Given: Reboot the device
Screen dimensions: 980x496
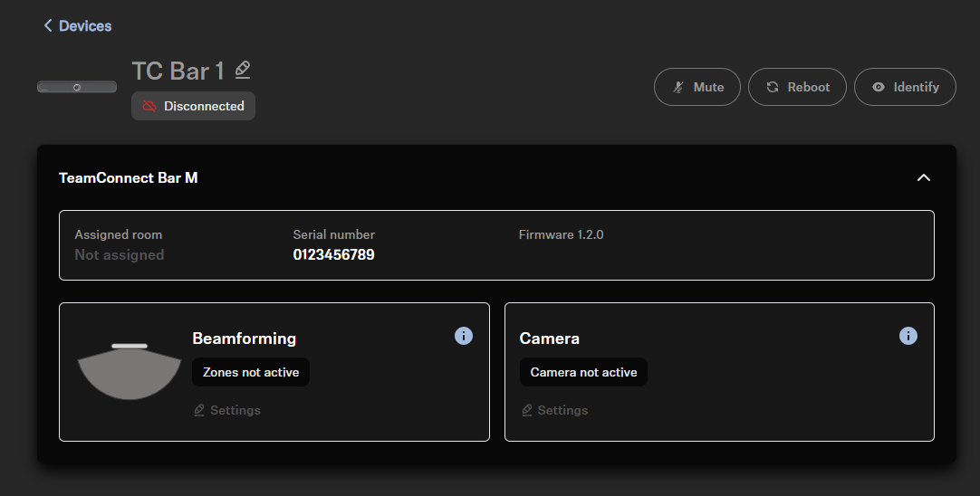Looking at the screenshot, I should (797, 87).
